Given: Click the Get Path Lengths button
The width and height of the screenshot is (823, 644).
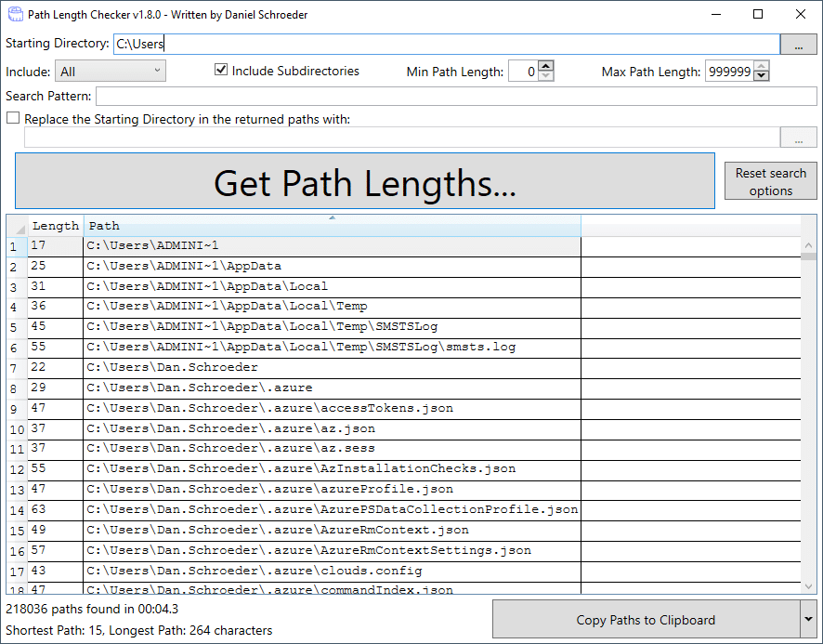Looking at the screenshot, I should [365, 181].
